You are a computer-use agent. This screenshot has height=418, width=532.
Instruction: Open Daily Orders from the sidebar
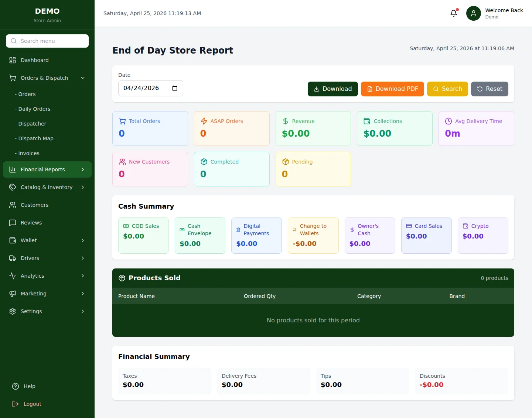tap(34, 109)
